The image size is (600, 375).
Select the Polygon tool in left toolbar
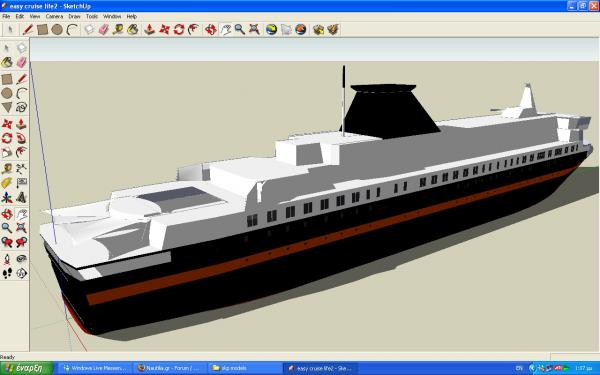(x=7, y=107)
